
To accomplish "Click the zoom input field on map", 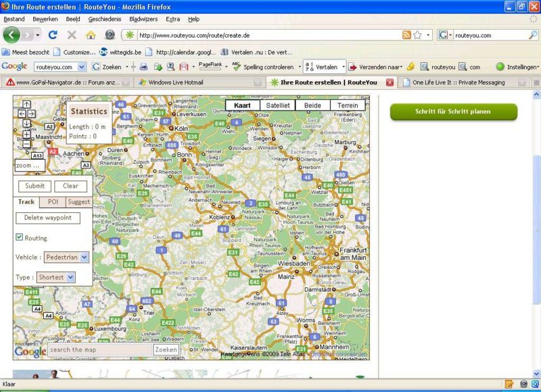I will [30, 166].
